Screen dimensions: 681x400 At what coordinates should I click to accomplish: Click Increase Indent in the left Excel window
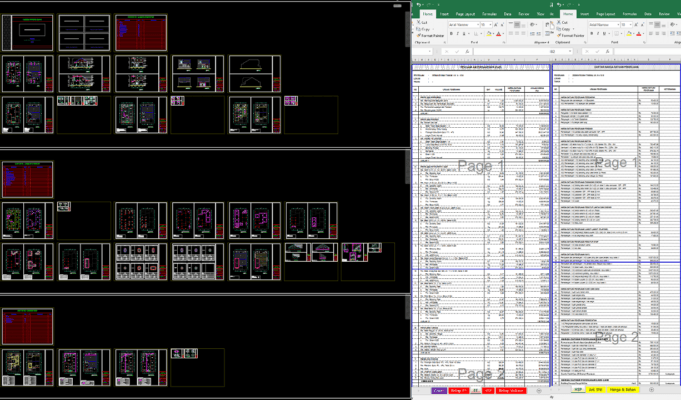tap(539, 33)
